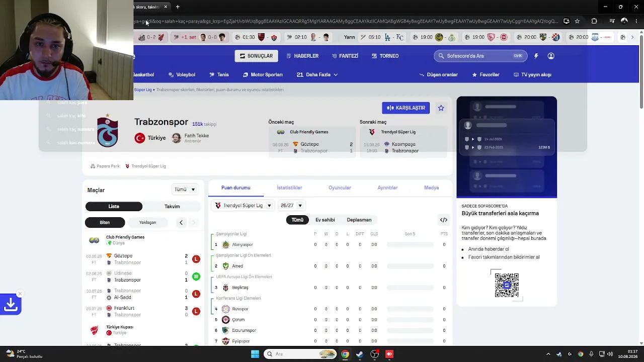
Task: Go to Tenis sport section
Action: [x=219, y=74]
